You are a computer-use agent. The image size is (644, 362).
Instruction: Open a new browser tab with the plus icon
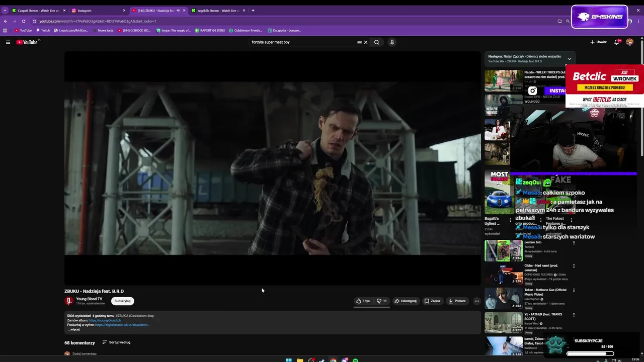[x=253, y=11]
